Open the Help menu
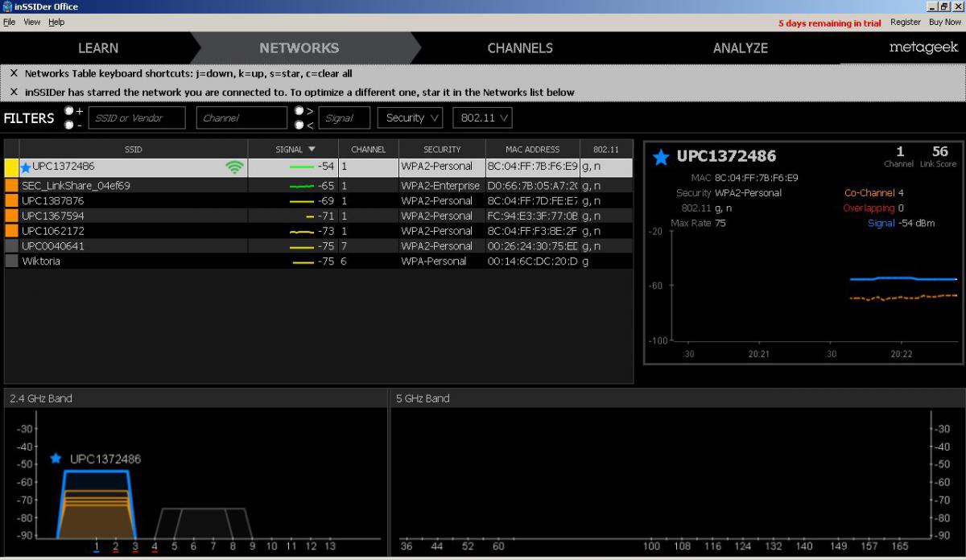966x560 pixels. pos(56,23)
